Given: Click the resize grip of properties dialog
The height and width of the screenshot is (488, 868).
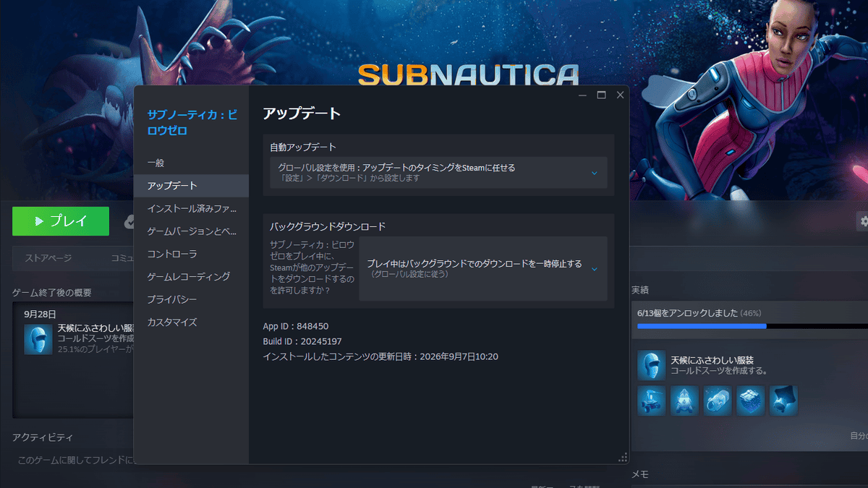Looking at the screenshot, I should (623, 458).
